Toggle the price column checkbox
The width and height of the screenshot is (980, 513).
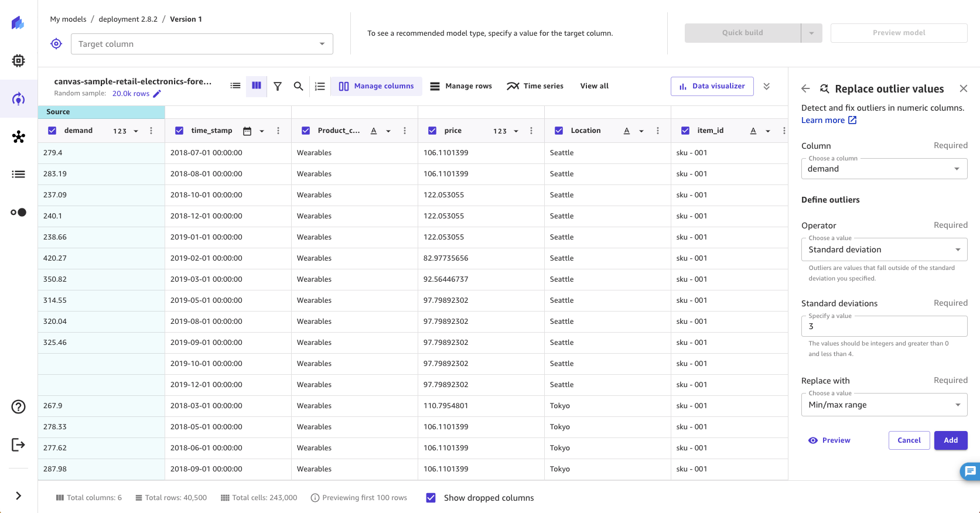click(432, 131)
